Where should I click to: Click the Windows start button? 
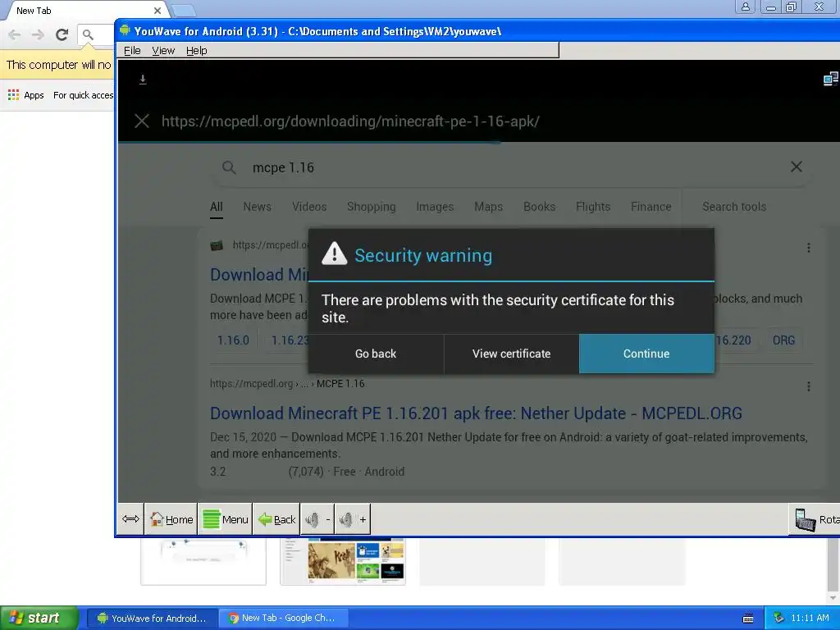(x=39, y=618)
